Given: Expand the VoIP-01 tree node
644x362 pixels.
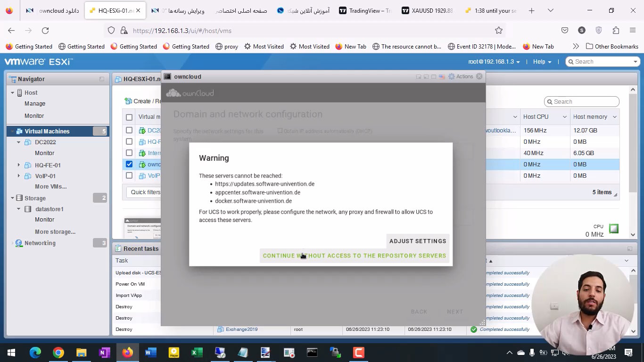Looking at the screenshot, I should click(19, 176).
